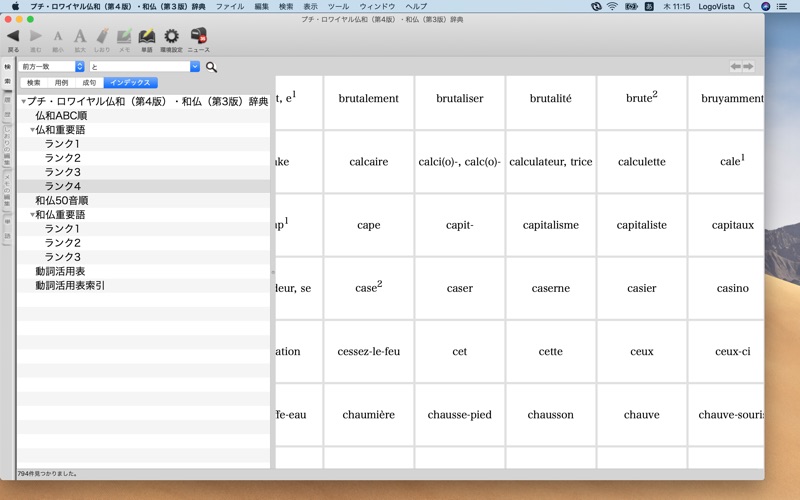Click the right arrow above entry grid
The height and width of the screenshot is (500, 800).
[x=748, y=66]
